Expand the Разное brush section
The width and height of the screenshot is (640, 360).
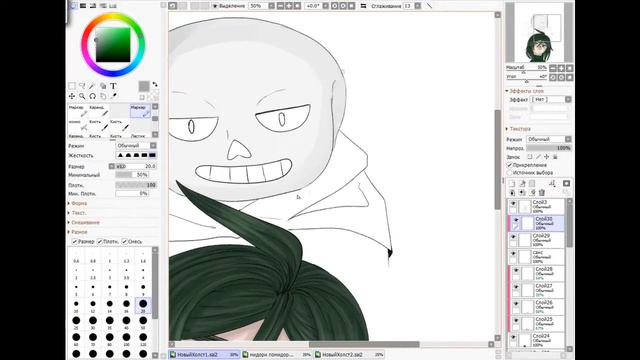(x=78, y=232)
